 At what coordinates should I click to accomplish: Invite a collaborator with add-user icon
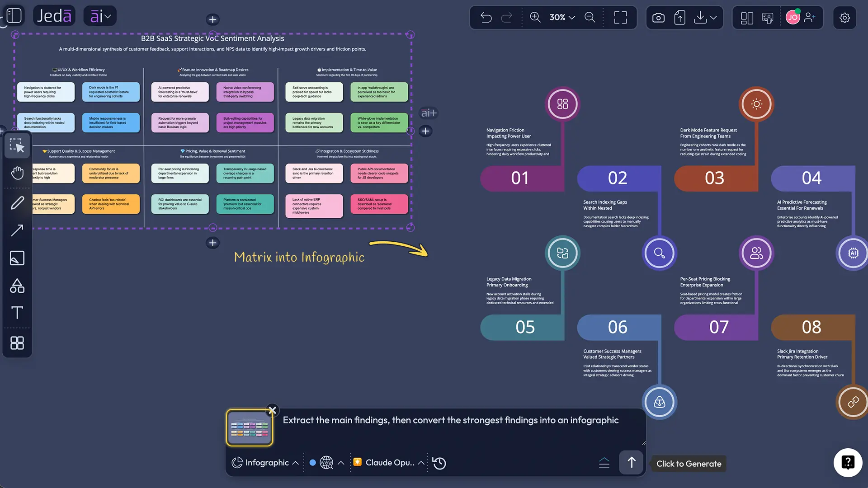[810, 18]
